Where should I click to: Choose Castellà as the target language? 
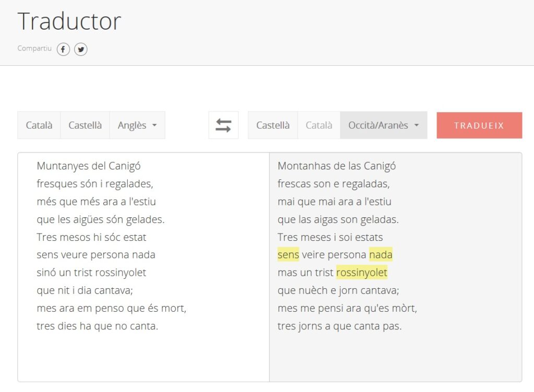(x=273, y=125)
